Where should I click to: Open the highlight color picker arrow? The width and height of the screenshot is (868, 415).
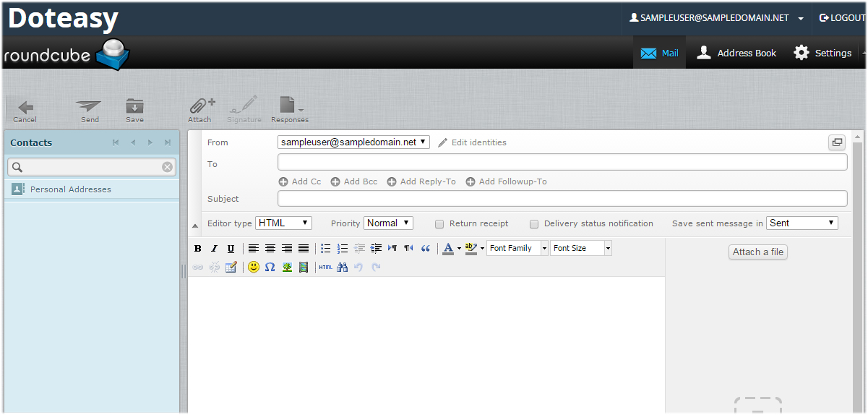pos(482,248)
